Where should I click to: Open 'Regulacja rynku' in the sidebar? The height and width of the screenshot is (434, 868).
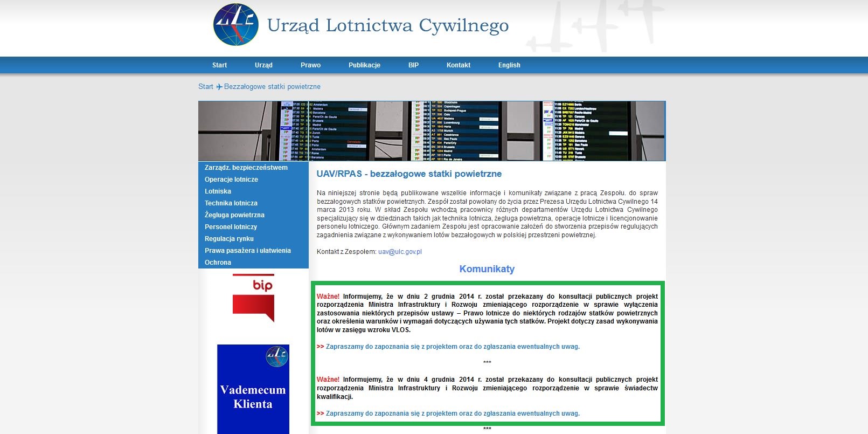(x=229, y=239)
